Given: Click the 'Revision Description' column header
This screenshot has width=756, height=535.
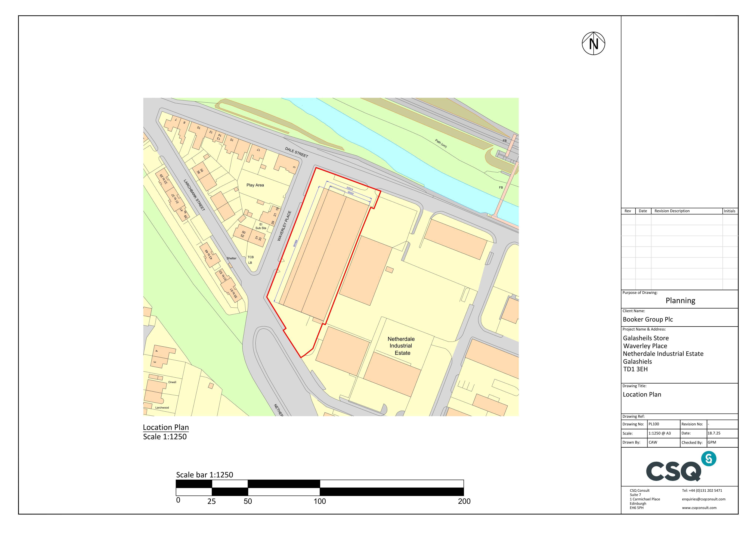Looking at the screenshot, I should pyautogui.click(x=672, y=211).
